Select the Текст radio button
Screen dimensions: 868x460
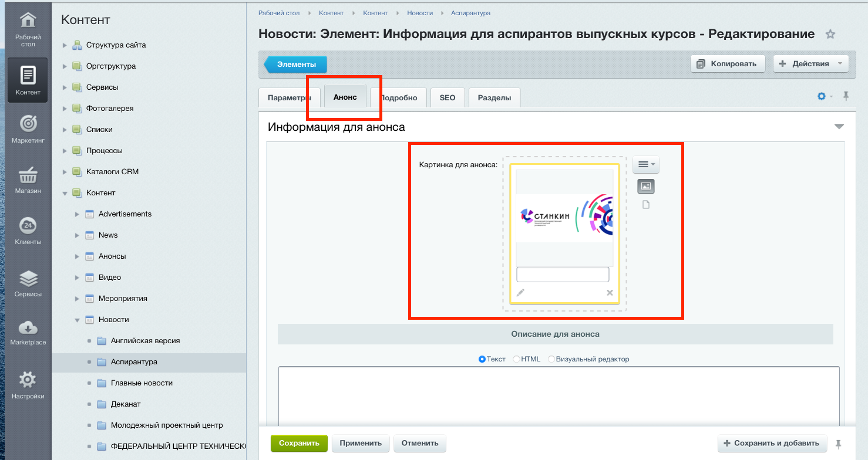click(483, 359)
